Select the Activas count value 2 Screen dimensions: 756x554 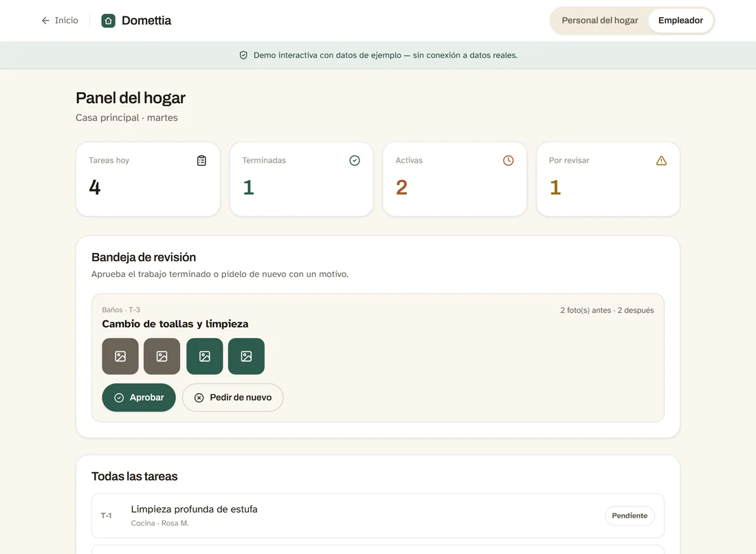click(401, 187)
